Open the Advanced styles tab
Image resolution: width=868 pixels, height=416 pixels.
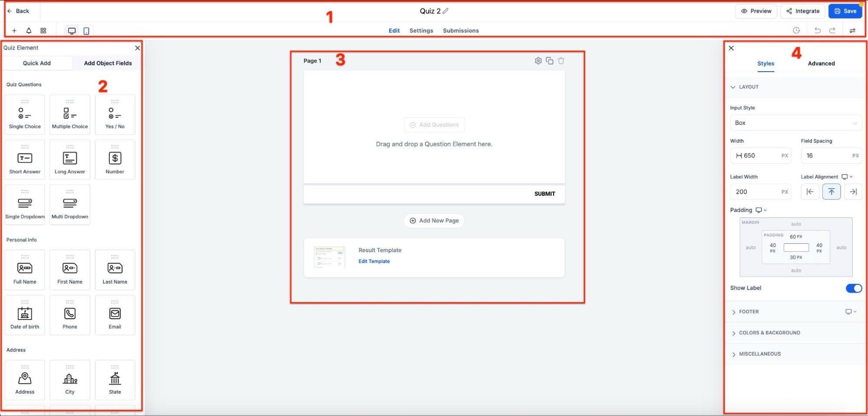[821, 63]
